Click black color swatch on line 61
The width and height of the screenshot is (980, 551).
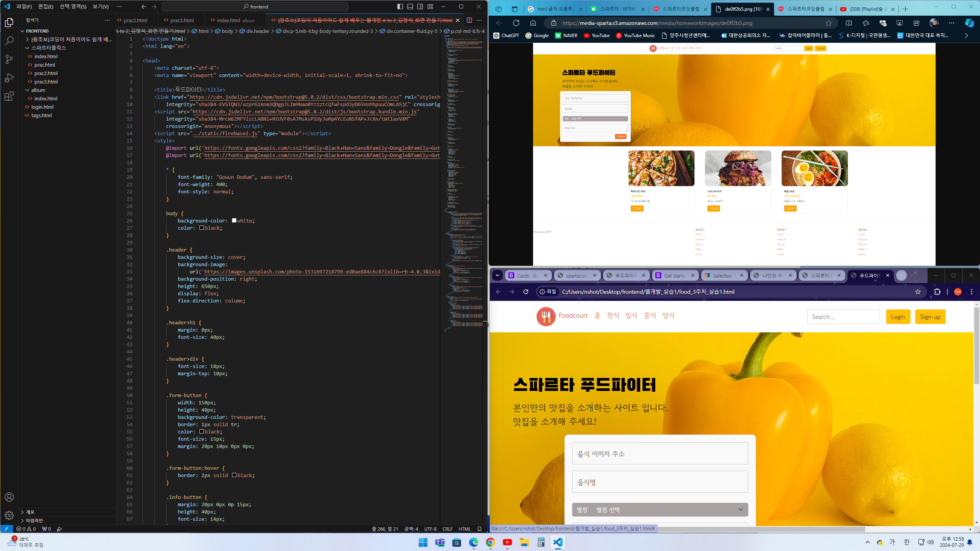coord(234,475)
